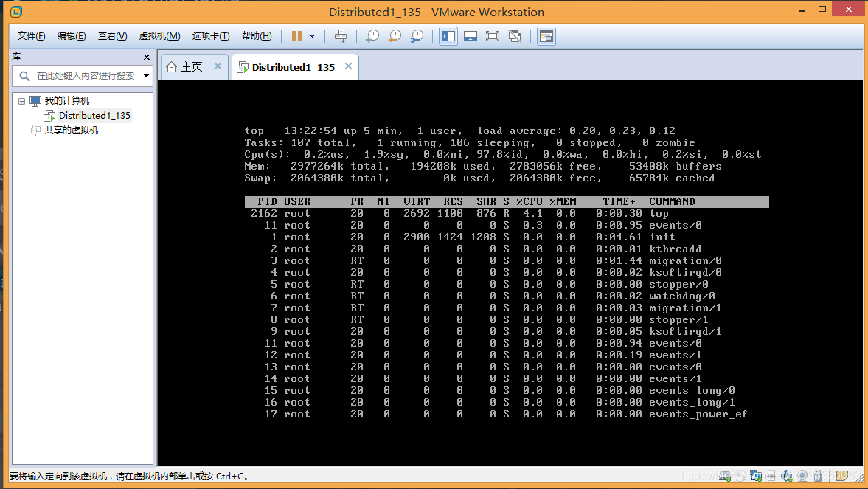Open the 查看(V) menu
Image resolution: width=868 pixels, height=489 pixels.
tap(112, 36)
